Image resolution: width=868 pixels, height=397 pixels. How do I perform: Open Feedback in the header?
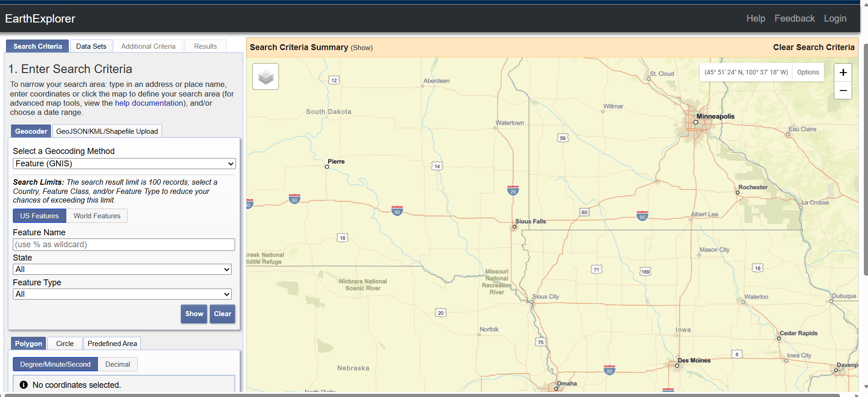coord(795,18)
